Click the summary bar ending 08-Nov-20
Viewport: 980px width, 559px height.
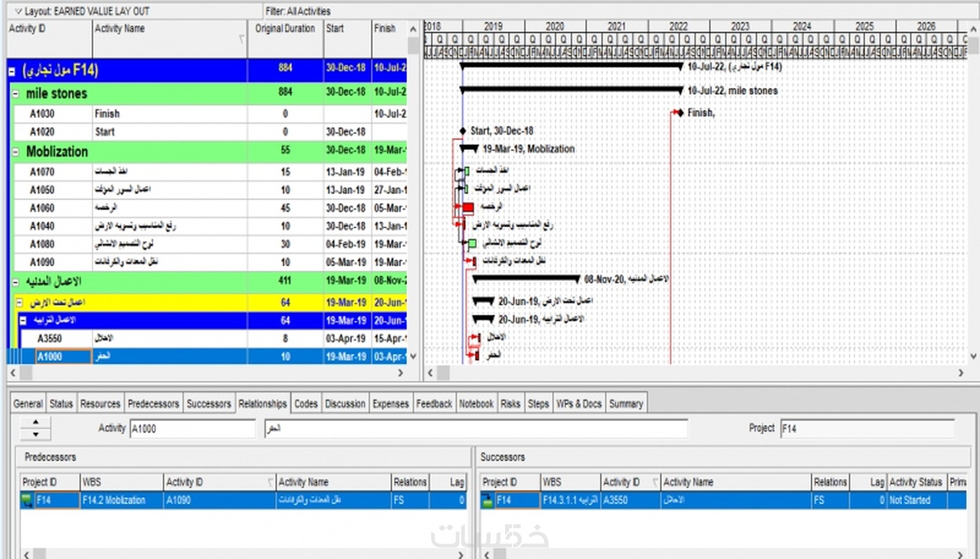tap(526, 279)
